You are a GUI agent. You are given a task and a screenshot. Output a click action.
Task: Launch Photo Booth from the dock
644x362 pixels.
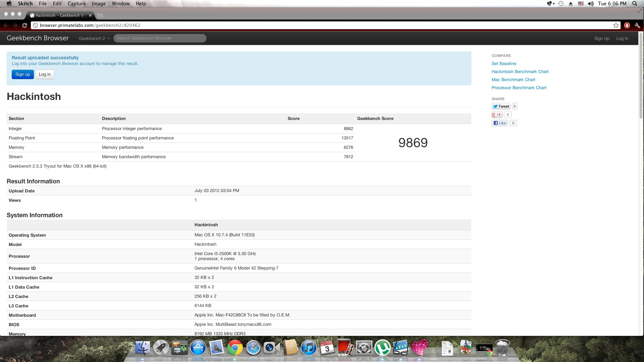(x=345, y=348)
